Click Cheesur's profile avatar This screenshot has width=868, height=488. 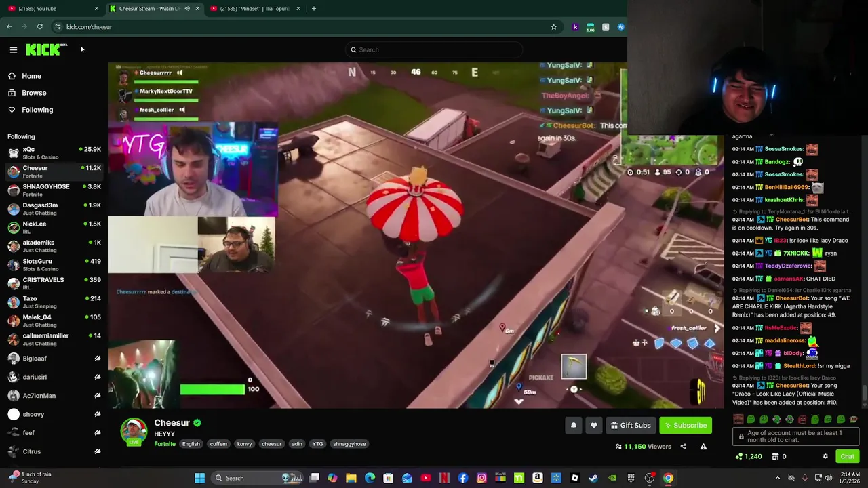click(134, 432)
